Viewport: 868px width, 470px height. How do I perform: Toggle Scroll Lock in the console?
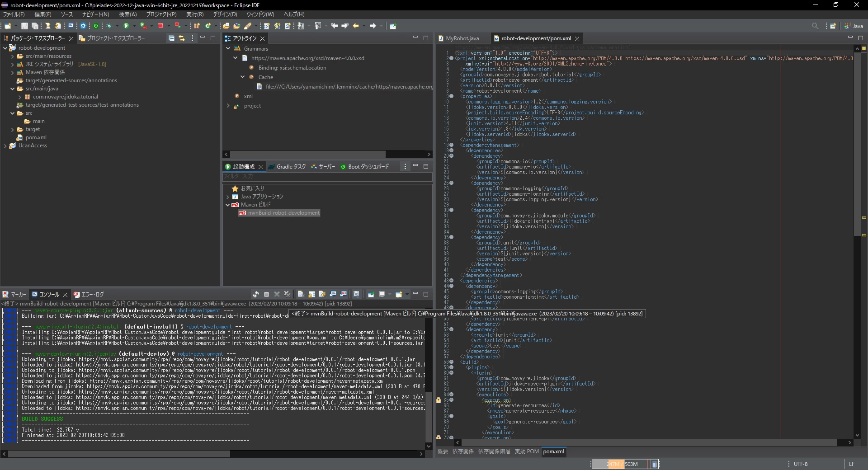click(311, 294)
